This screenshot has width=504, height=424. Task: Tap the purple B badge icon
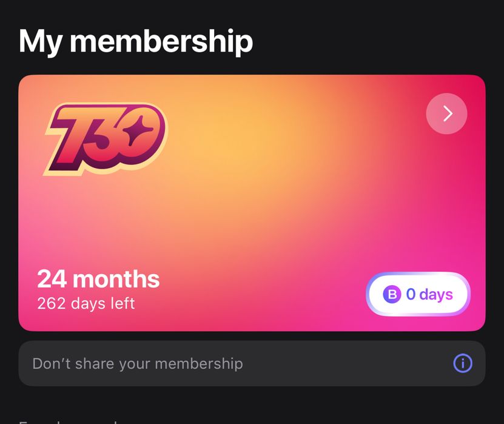point(392,295)
